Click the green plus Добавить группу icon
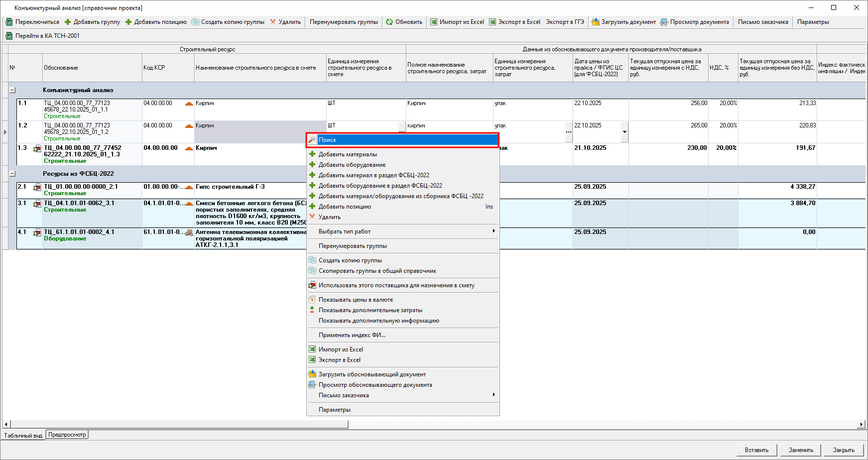The image size is (868, 460). point(68,22)
